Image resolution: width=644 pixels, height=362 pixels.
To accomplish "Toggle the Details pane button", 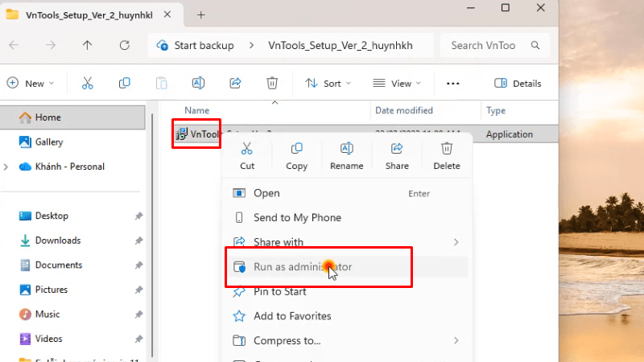I will point(518,83).
